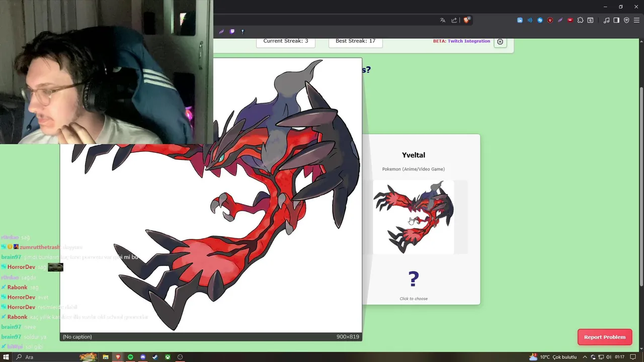Click the taskbar clock showing 01:17
Viewport: 644px width, 362px height.
click(620, 357)
